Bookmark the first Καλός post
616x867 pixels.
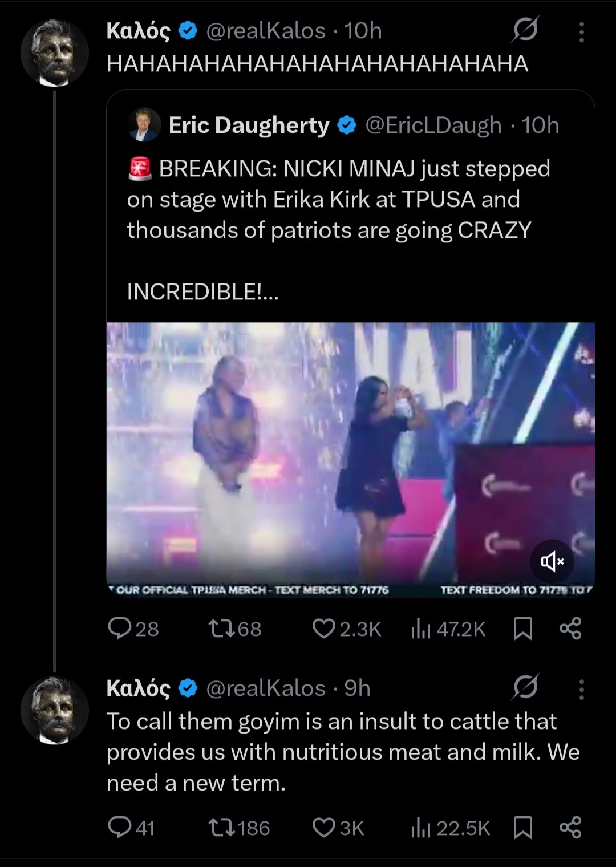[x=522, y=628]
